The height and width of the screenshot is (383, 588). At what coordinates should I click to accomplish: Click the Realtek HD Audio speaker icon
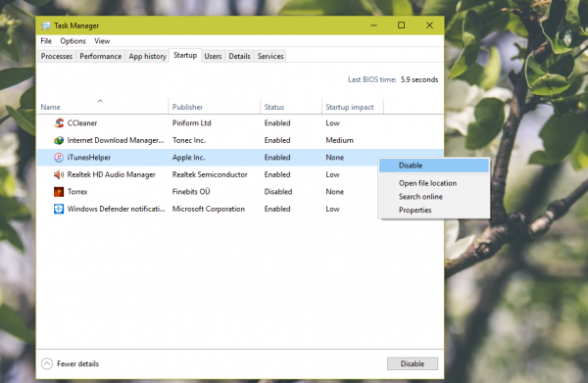point(59,174)
